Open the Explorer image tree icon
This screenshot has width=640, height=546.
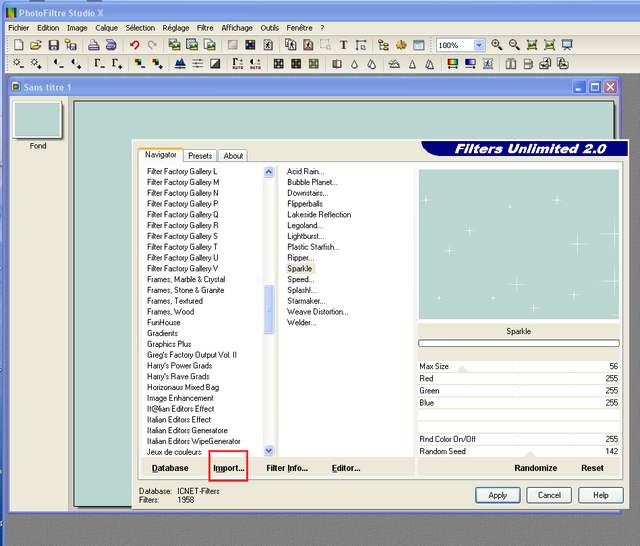[x=383, y=45]
